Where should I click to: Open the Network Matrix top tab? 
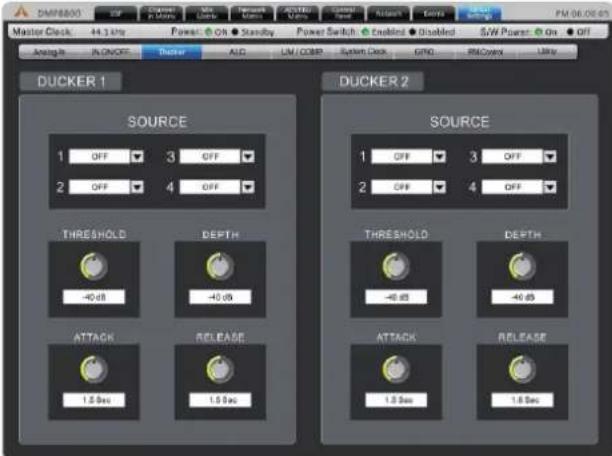point(252,14)
